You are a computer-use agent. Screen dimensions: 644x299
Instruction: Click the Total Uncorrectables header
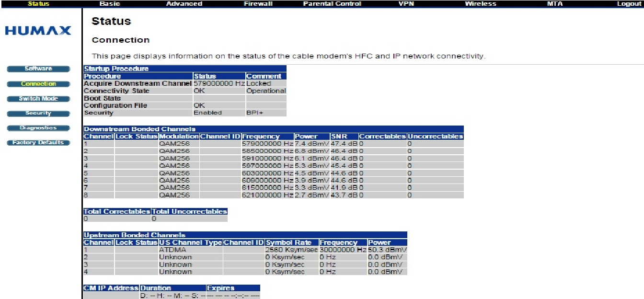pyautogui.click(x=189, y=211)
